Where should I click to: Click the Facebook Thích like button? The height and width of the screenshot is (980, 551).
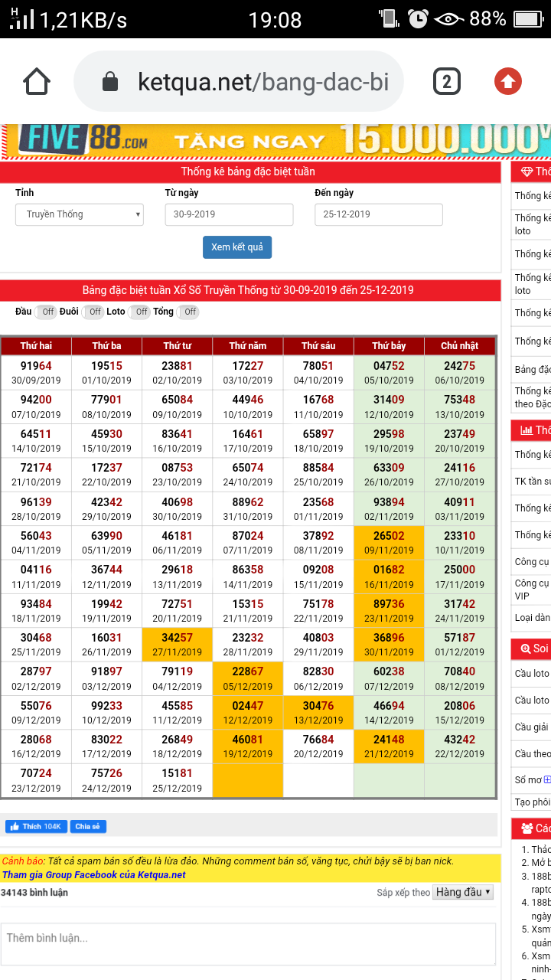36,827
